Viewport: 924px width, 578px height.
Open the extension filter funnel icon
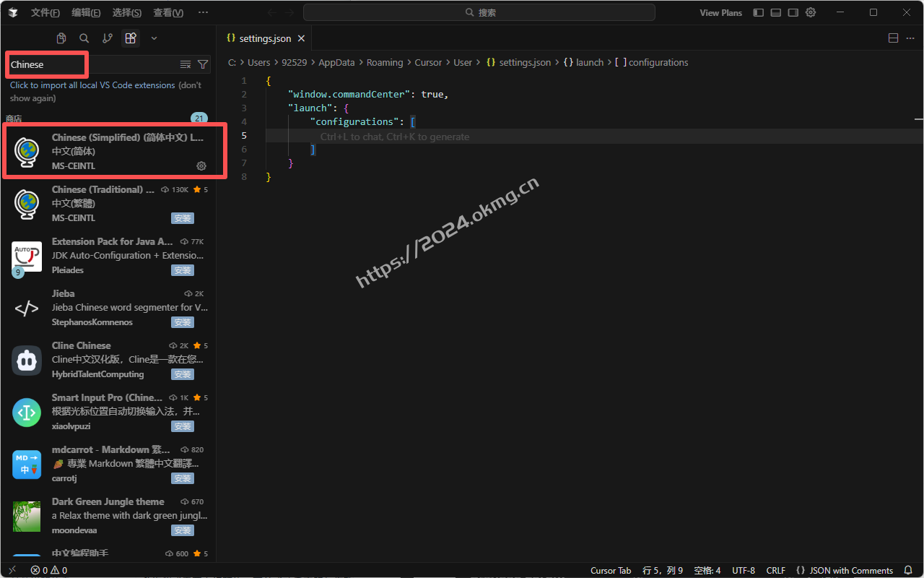203,64
